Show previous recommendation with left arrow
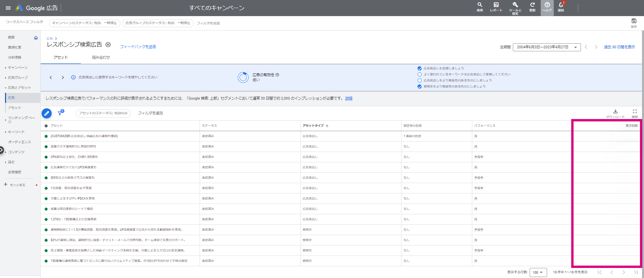The image size is (644, 278). pos(51,77)
